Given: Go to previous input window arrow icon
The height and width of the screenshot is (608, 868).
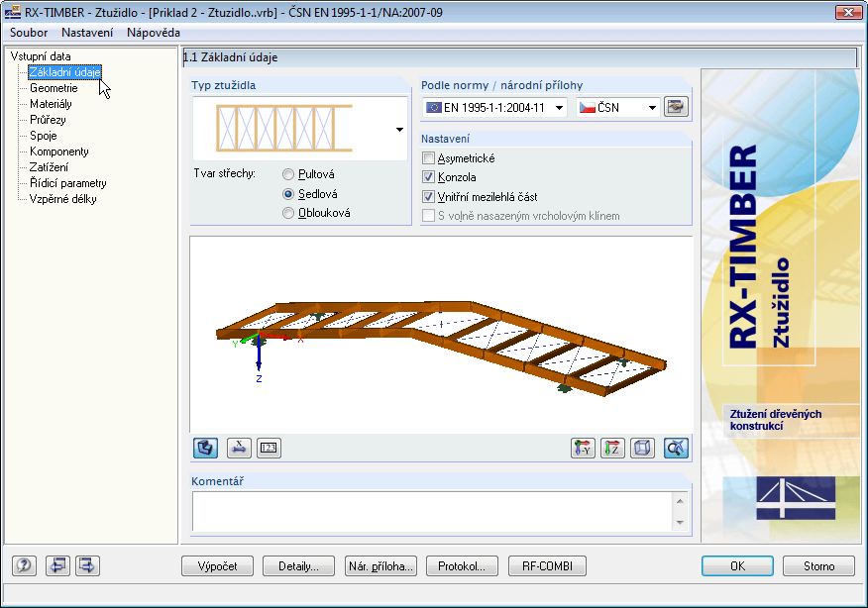Looking at the screenshot, I should tap(57, 565).
